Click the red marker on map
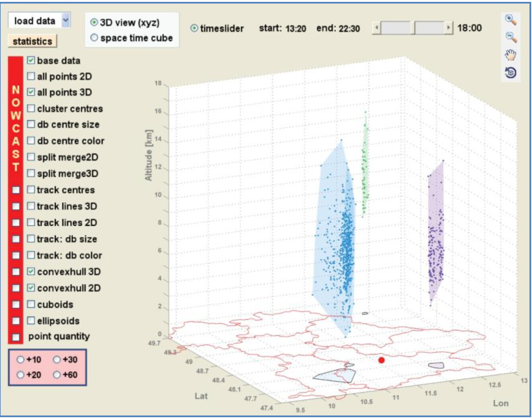Screen dimensions: 532x418 [x=382, y=360]
